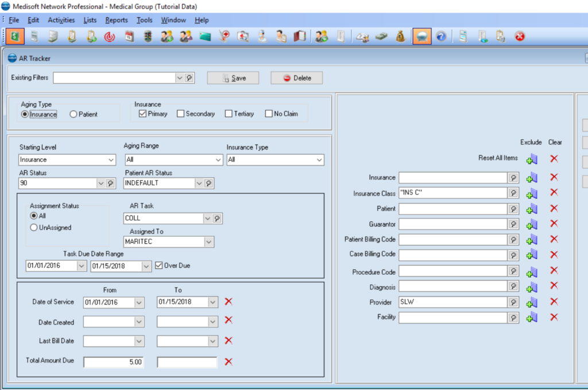Expand the Assigned To dropdown

tap(209, 242)
